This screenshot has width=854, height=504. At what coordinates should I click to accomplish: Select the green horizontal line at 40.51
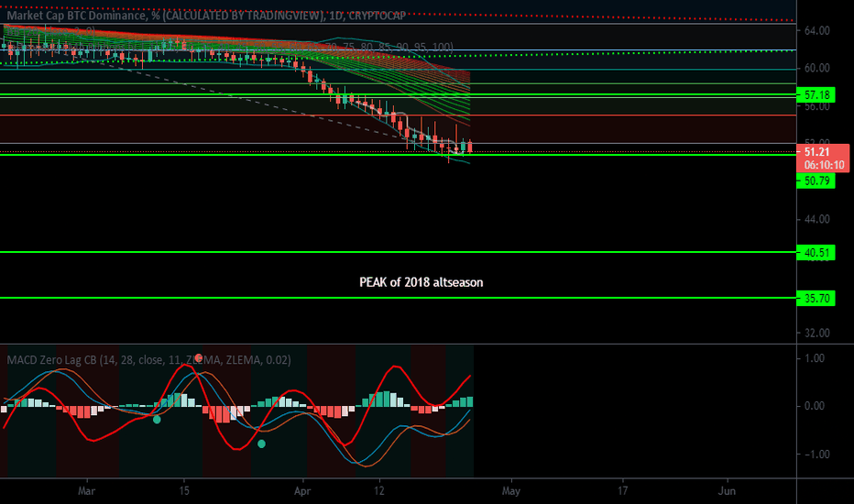tap(398, 252)
